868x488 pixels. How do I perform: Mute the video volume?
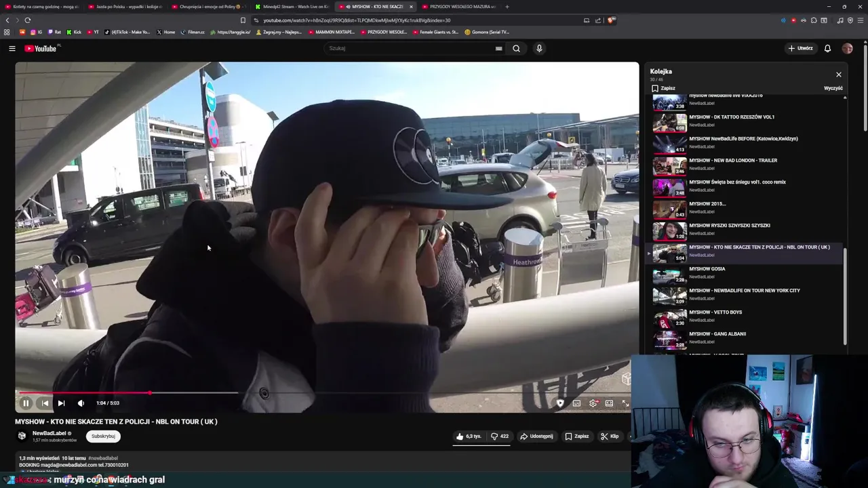[81, 403]
